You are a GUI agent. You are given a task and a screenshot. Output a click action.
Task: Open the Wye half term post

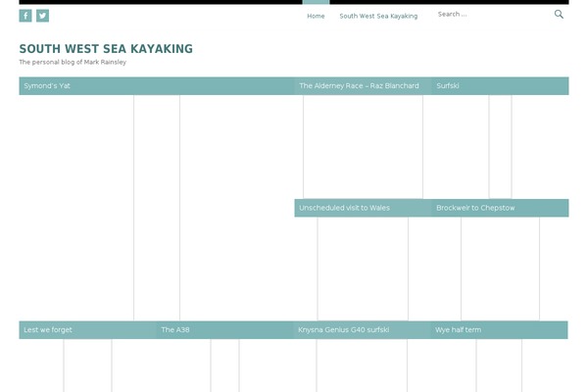point(459,330)
